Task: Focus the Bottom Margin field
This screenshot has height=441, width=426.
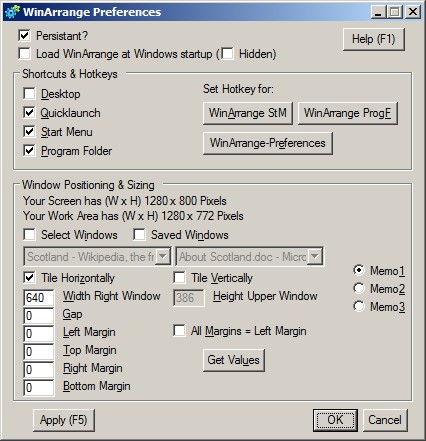Action: click(x=39, y=388)
